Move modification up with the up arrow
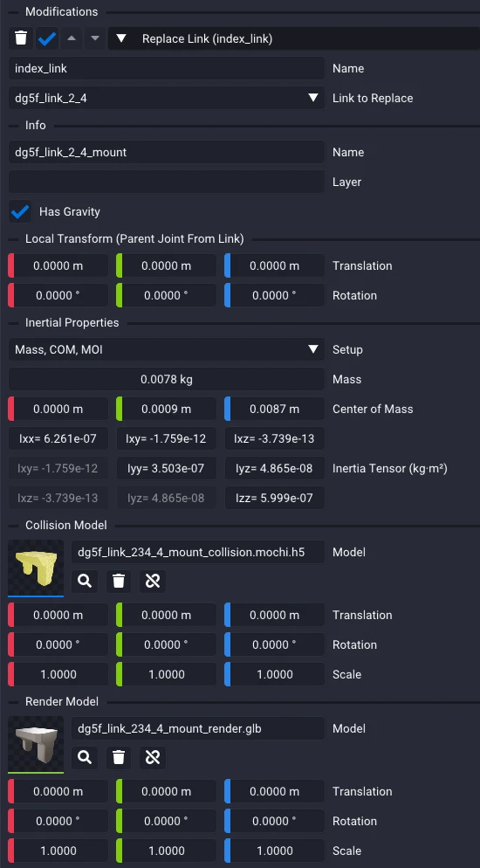The height and width of the screenshot is (868, 480). [x=72, y=38]
